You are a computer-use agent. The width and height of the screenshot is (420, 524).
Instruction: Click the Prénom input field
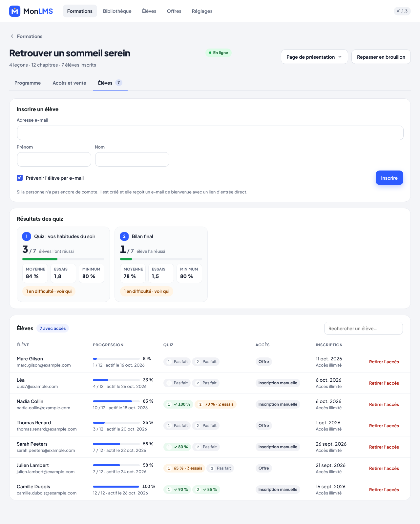point(54,159)
